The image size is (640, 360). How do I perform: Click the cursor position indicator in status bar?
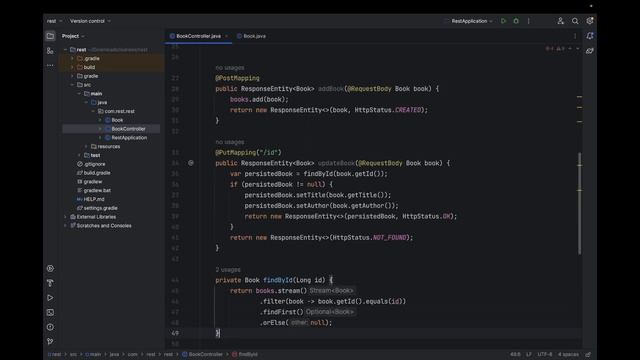point(515,354)
